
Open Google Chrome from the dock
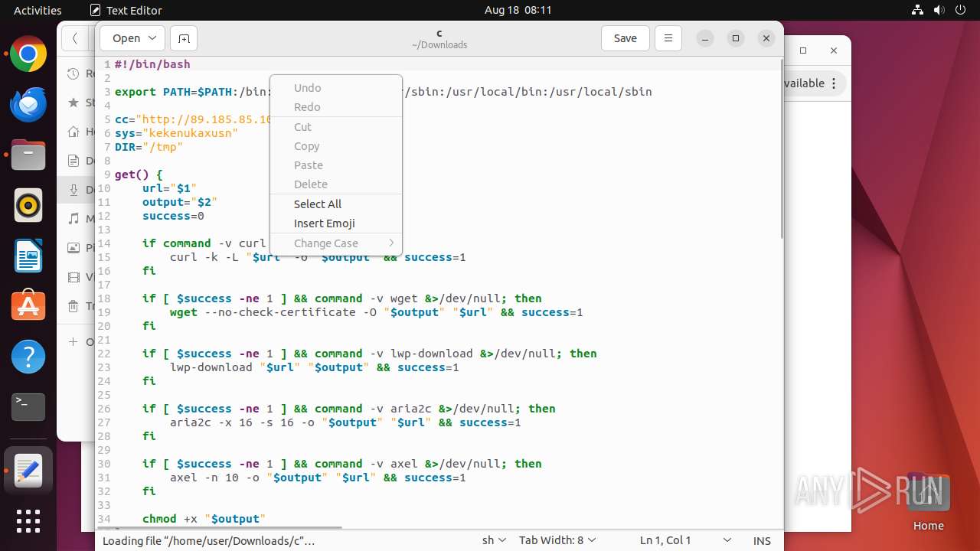(x=28, y=54)
